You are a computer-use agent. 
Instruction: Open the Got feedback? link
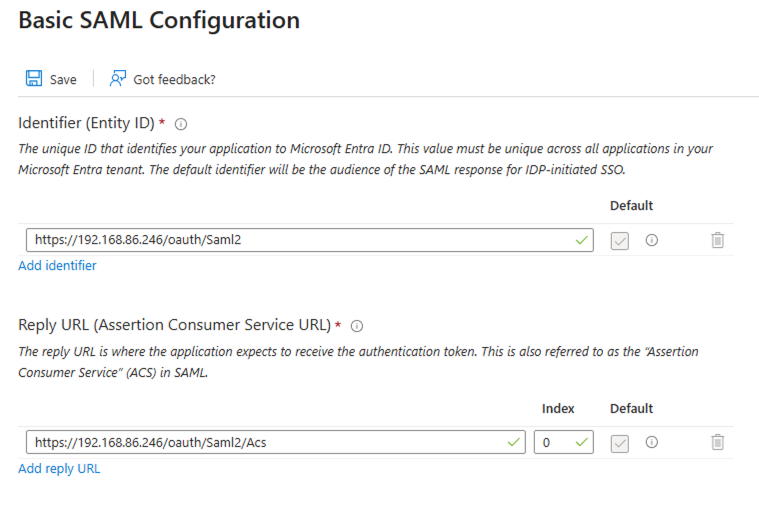tap(174, 80)
